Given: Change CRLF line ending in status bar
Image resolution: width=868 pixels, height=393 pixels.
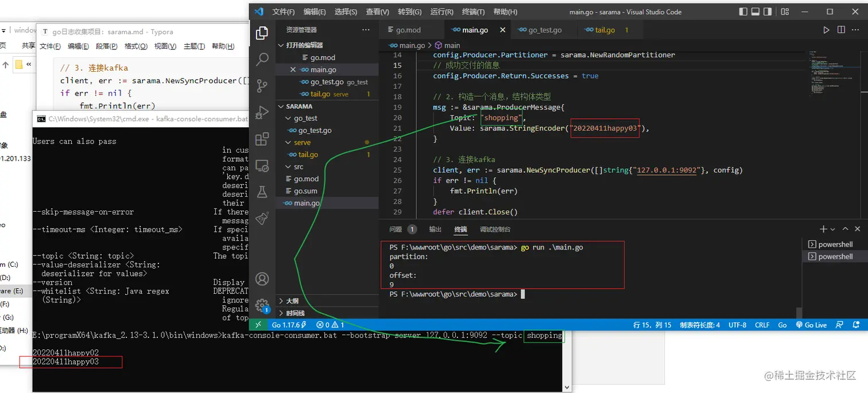Looking at the screenshot, I should point(762,325).
